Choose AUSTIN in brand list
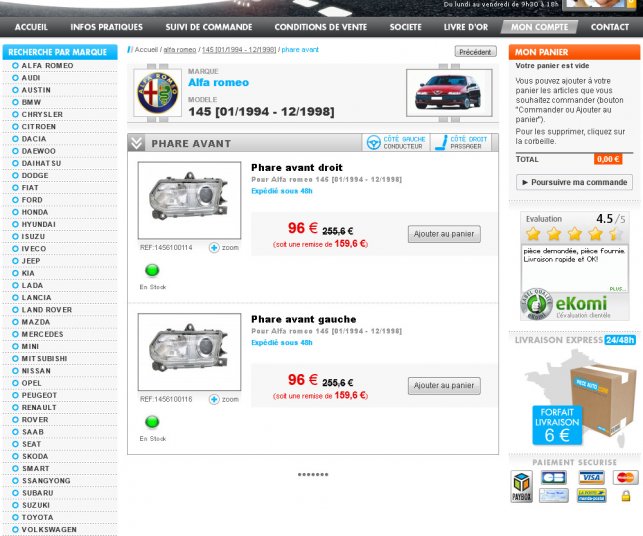 click(x=36, y=90)
